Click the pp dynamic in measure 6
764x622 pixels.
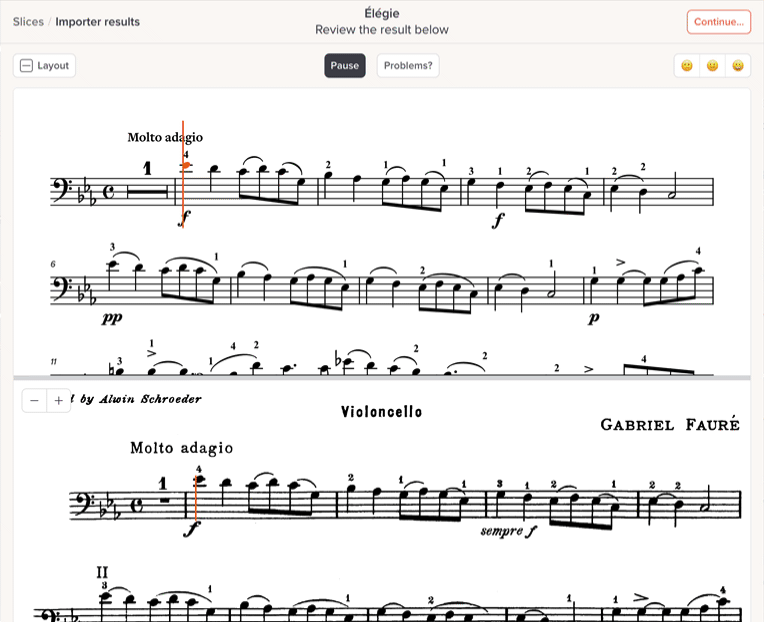point(112,318)
